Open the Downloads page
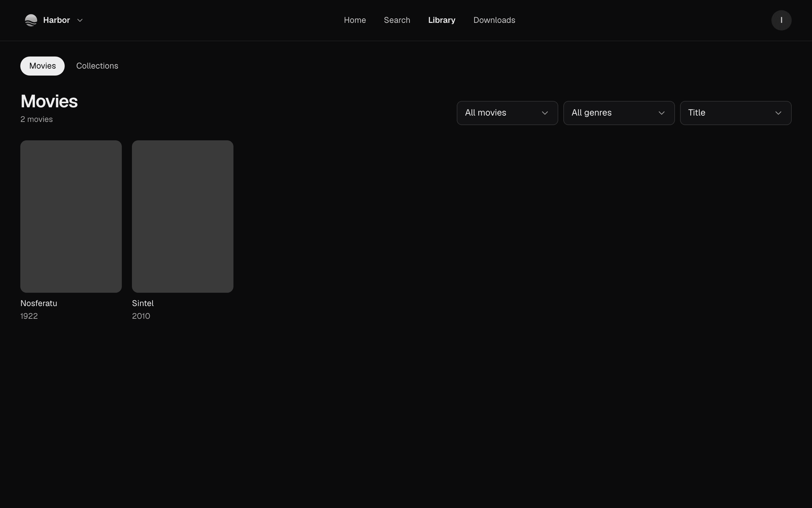The height and width of the screenshot is (508, 812). pos(494,20)
